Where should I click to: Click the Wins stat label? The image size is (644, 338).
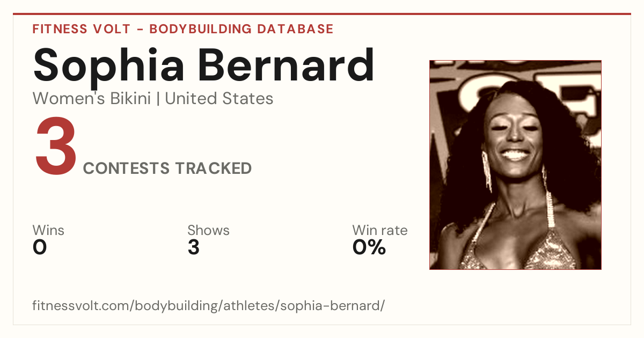point(48,231)
